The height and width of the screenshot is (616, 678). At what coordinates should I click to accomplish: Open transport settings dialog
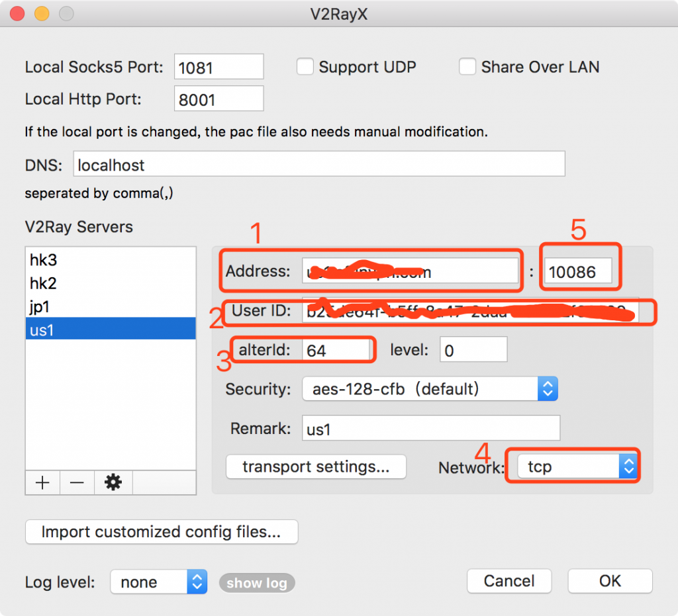point(316,466)
